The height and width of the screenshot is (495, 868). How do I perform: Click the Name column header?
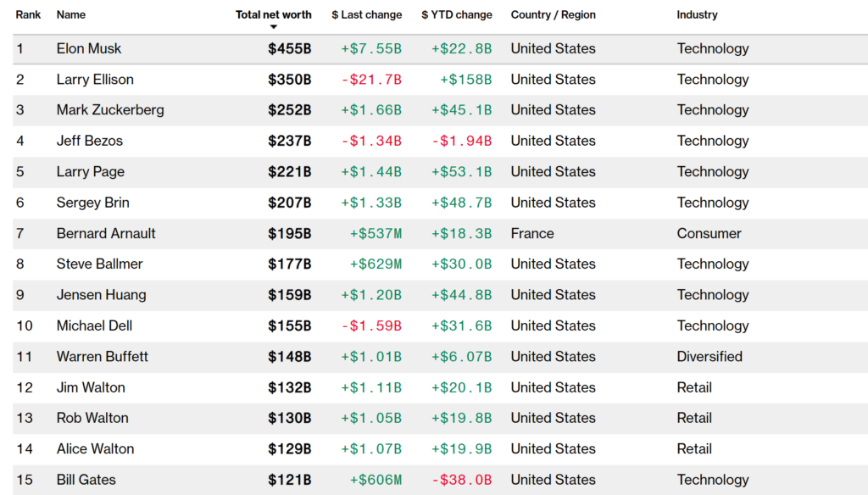point(70,14)
